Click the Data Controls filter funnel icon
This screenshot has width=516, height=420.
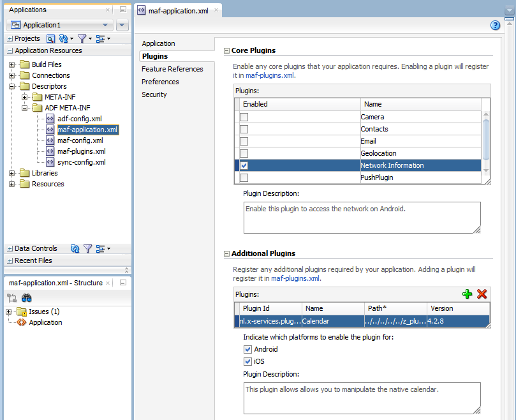[87, 249]
